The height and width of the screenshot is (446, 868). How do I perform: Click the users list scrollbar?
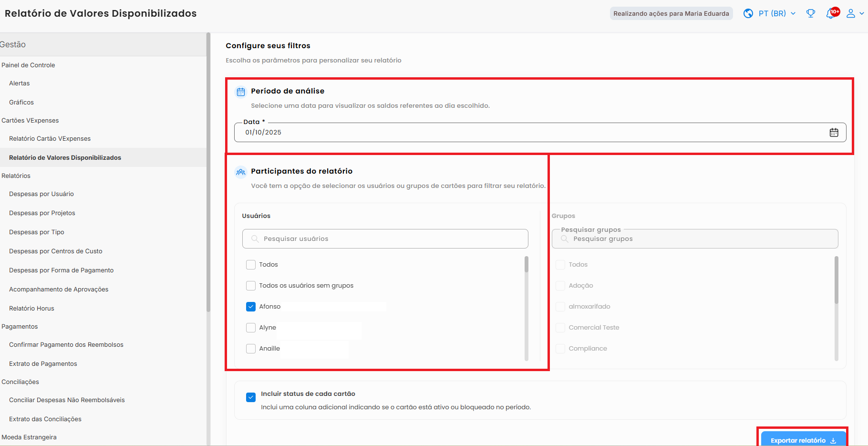tap(527, 265)
